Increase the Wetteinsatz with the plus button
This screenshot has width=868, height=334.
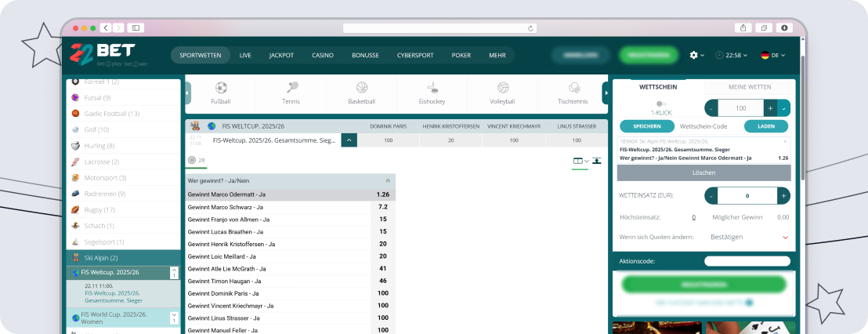click(x=783, y=195)
